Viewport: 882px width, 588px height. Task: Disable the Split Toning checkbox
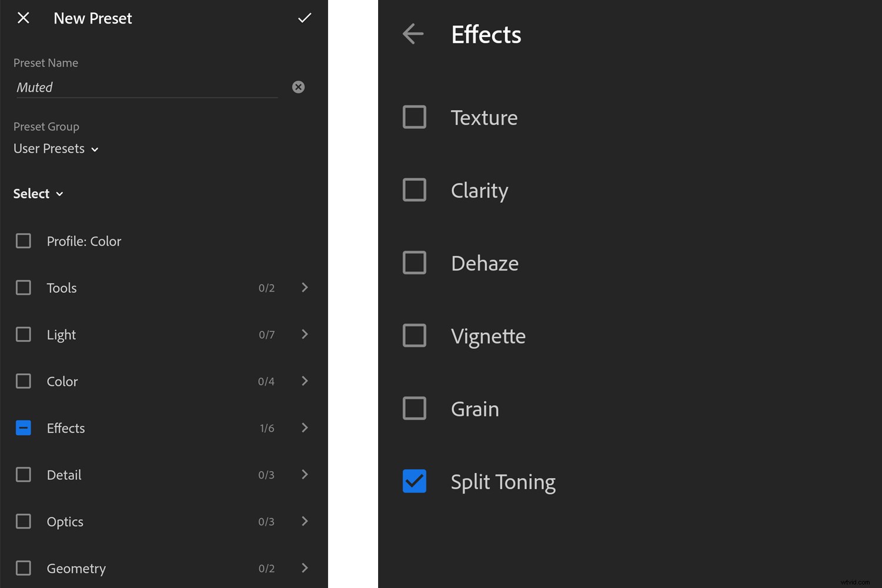pos(415,481)
